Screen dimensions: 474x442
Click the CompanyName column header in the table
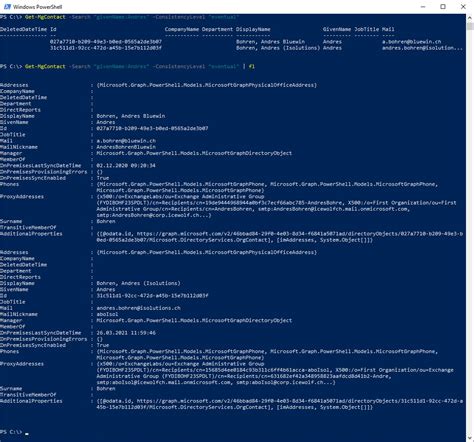point(181,29)
